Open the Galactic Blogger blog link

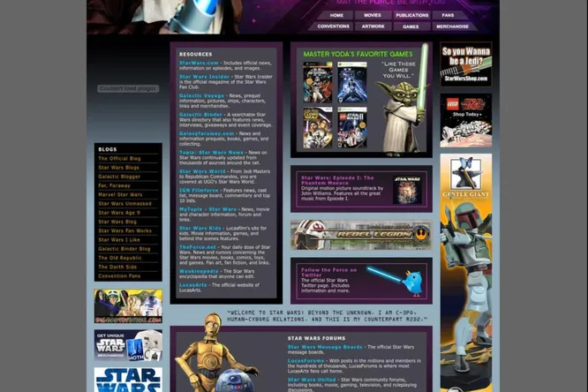119,177
